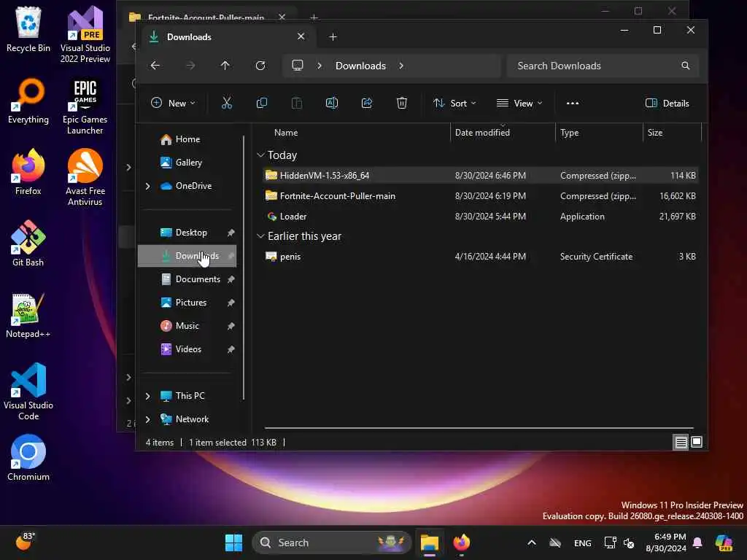Collapse the Earlier this year group
Viewport: 747px width, 560px height.
[260, 236]
